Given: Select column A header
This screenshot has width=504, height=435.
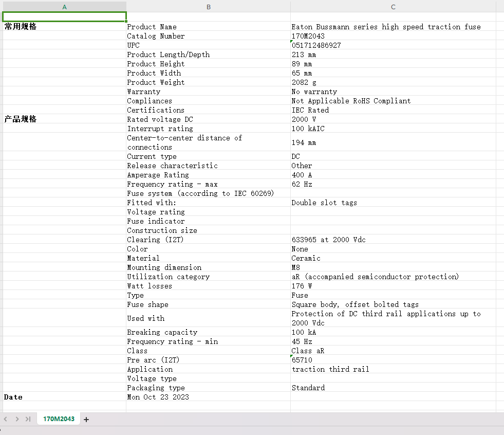Looking at the screenshot, I should [x=64, y=7].
